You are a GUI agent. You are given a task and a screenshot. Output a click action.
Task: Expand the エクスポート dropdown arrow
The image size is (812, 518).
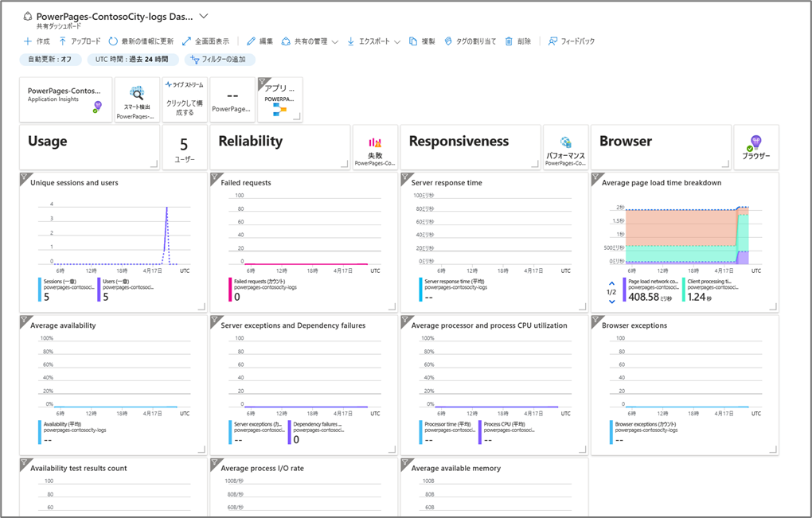[x=397, y=42]
